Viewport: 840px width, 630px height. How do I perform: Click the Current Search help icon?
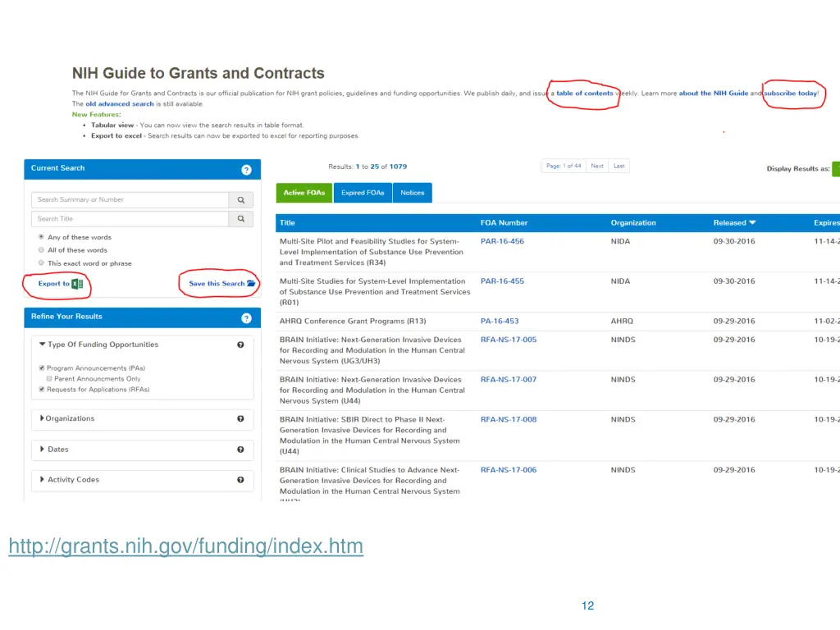[246, 170]
